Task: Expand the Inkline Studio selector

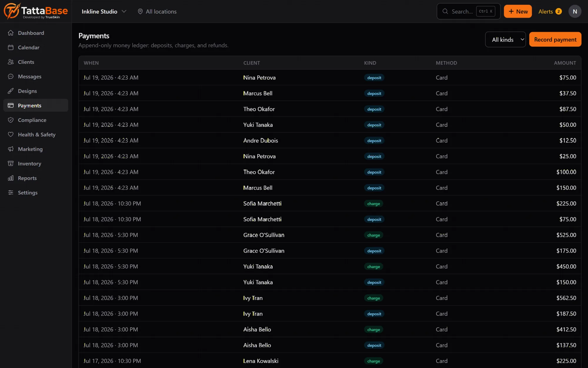Action: (104, 11)
